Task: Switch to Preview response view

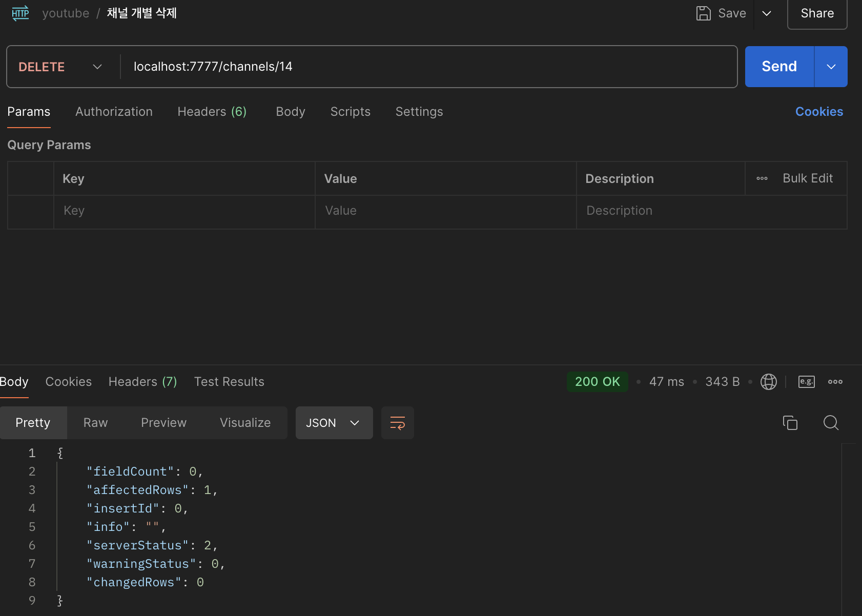Action: click(x=164, y=423)
